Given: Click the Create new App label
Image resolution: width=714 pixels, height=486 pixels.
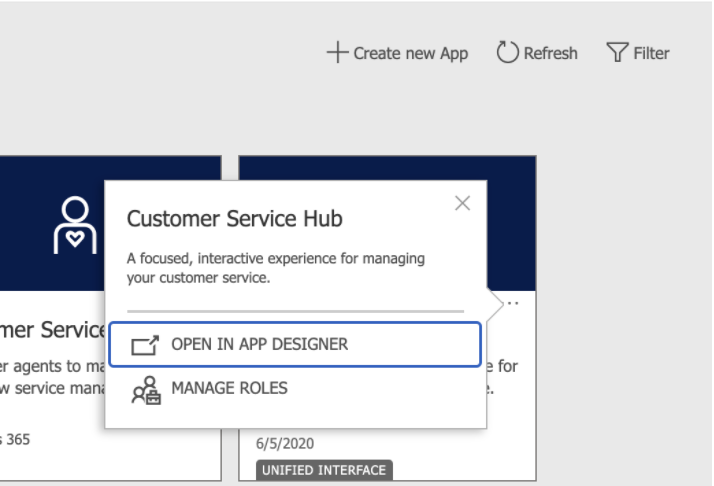Looking at the screenshot, I should (411, 53).
